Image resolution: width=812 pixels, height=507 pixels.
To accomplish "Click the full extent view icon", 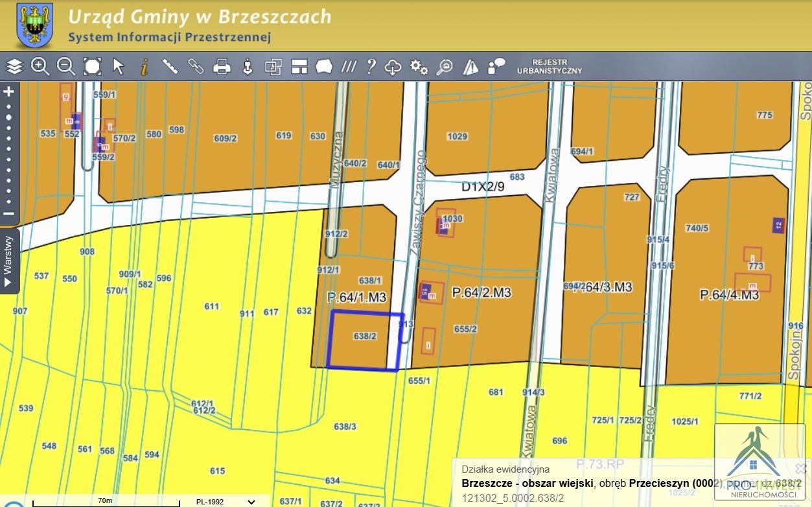I will click(x=92, y=66).
